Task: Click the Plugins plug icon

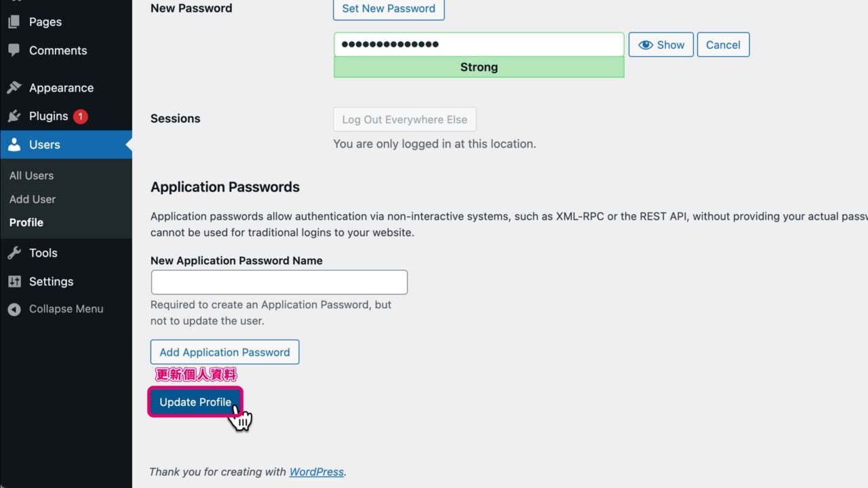Action: 14,116
